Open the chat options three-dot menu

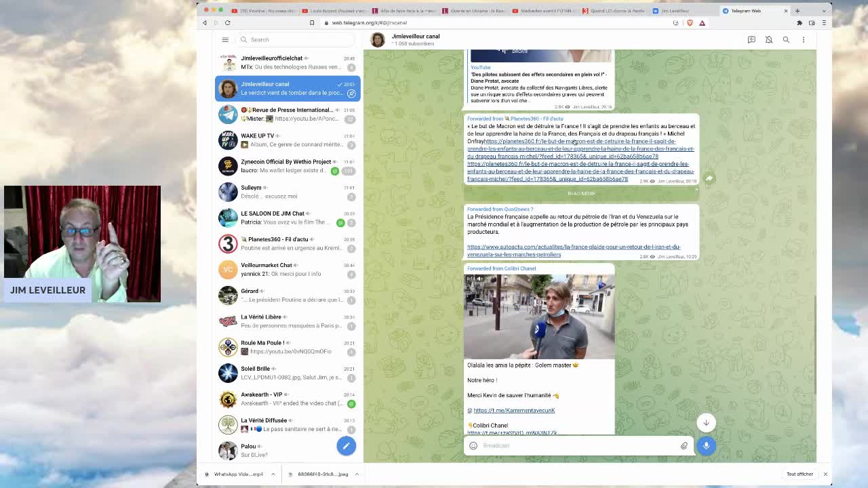pos(804,39)
